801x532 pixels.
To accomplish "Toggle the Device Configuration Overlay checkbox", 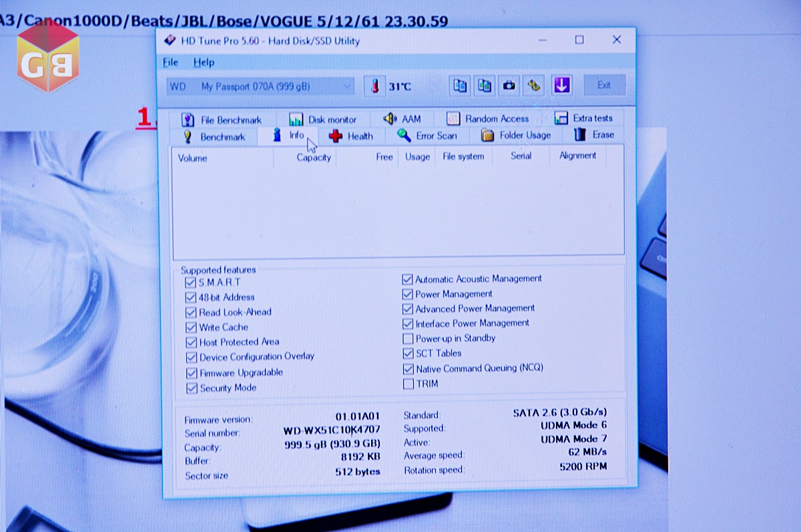I will (x=192, y=358).
